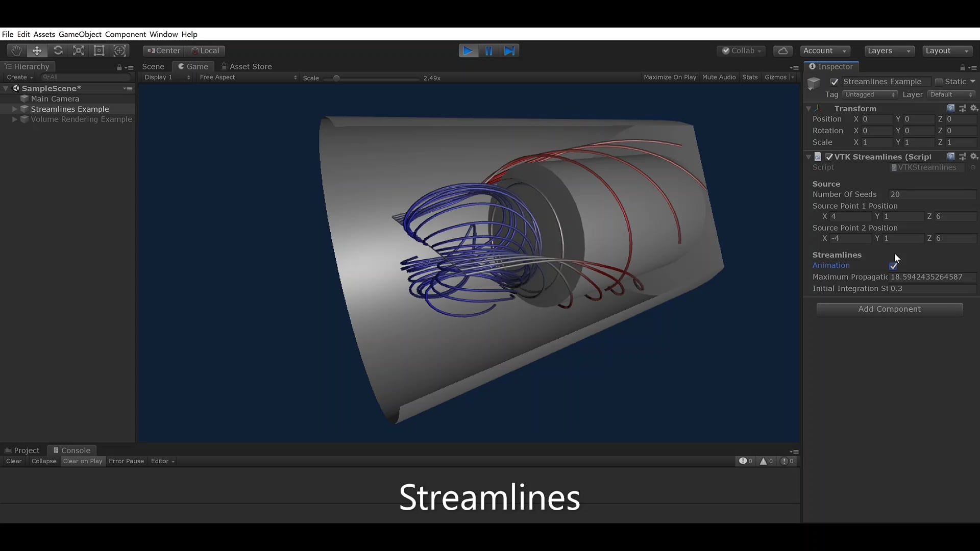Switch to the Scene tab
980x551 pixels.
(x=153, y=66)
